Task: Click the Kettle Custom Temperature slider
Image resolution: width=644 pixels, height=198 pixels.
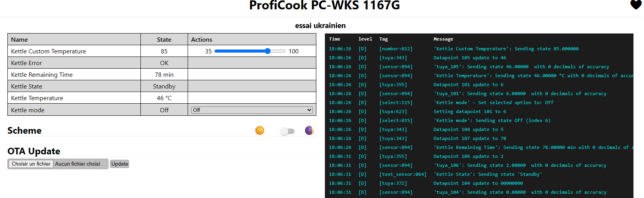Action: pyautogui.click(x=250, y=51)
